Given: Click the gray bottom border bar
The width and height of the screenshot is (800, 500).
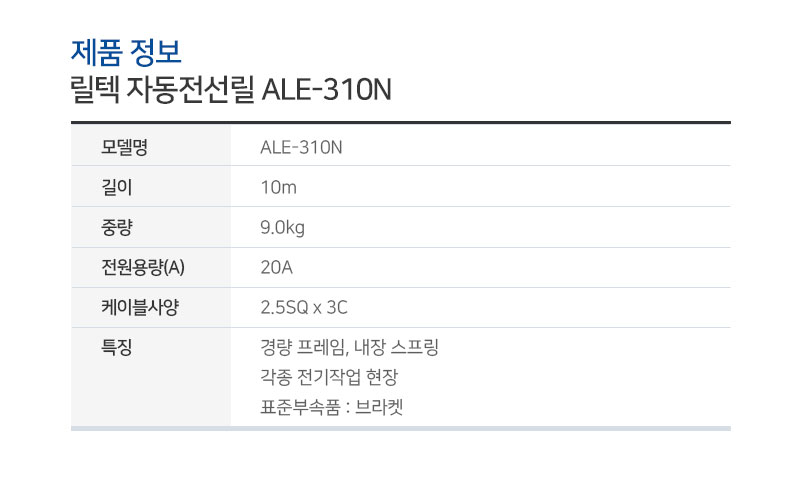Looking at the screenshot, I should (x=401, y=429).
